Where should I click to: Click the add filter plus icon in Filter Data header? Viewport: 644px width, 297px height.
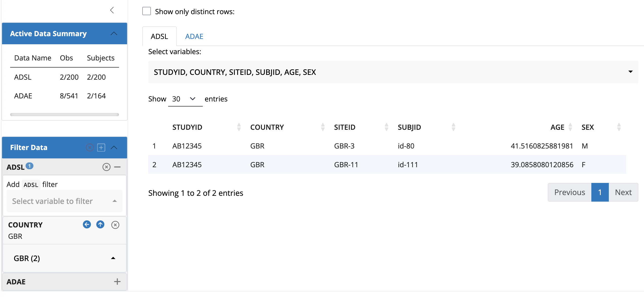[x=101, y=147]
